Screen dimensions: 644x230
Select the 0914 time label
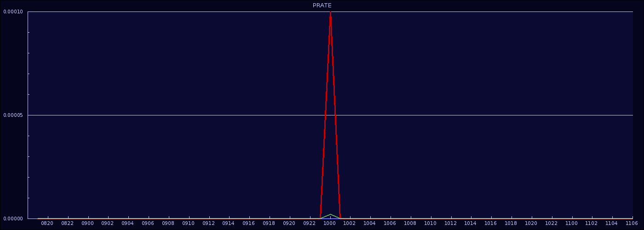(x=229, y=224)
